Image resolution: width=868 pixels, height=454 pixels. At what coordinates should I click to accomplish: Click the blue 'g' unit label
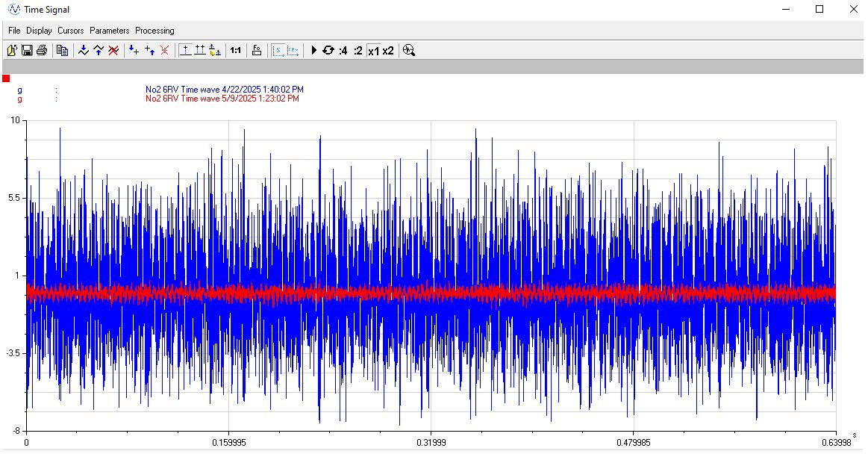(x=20, y=90)
